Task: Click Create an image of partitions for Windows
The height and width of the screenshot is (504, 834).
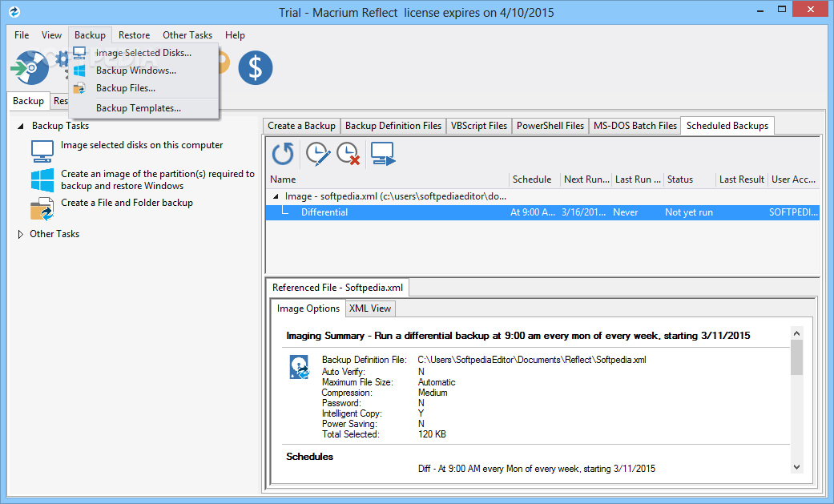Action: click(158, 180)
